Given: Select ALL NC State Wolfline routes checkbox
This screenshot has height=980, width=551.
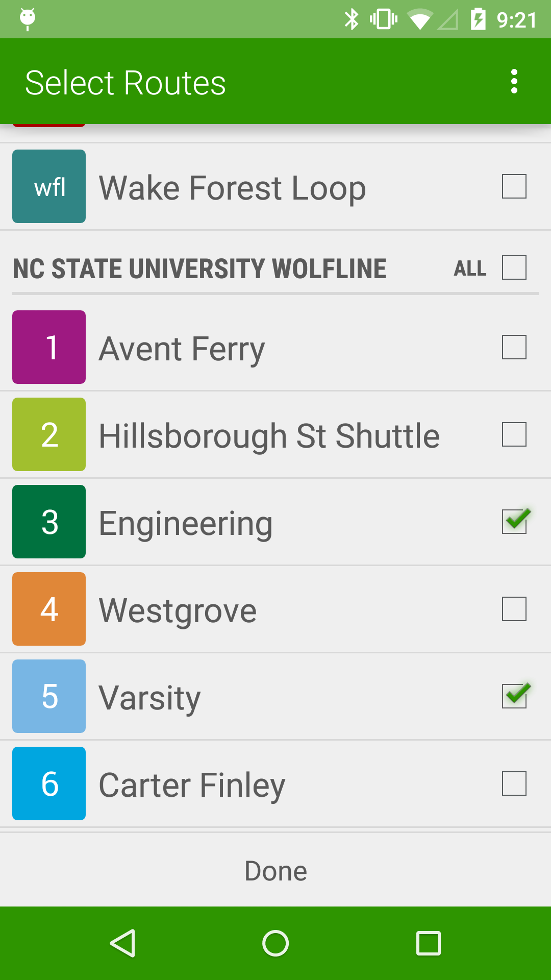Looking at the screenshot, I should click(514, 267).
